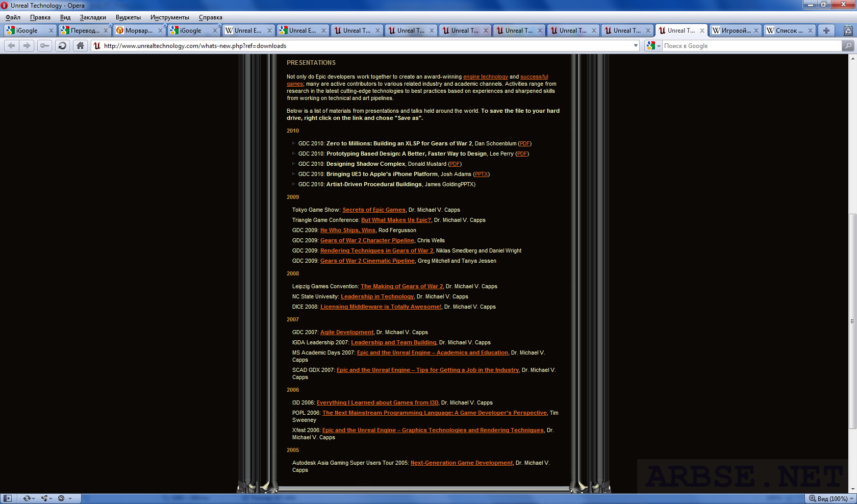The image size is (857, 504).
Task: Open the Закладки menu
Action: pyautogui.click(x=93, y=17)
